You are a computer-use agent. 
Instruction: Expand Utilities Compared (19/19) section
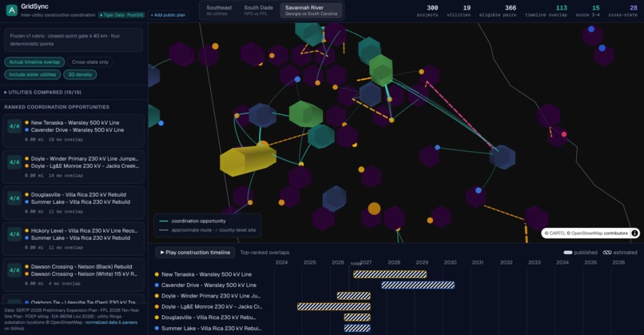(x=42, y=93)
